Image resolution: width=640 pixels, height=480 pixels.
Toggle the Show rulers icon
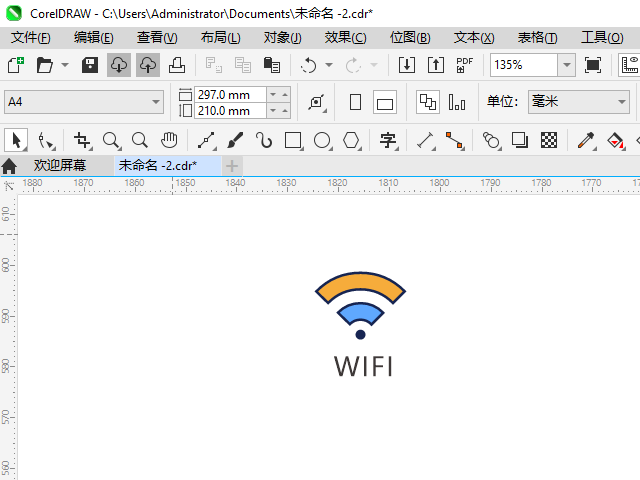(x=629, y=65)
